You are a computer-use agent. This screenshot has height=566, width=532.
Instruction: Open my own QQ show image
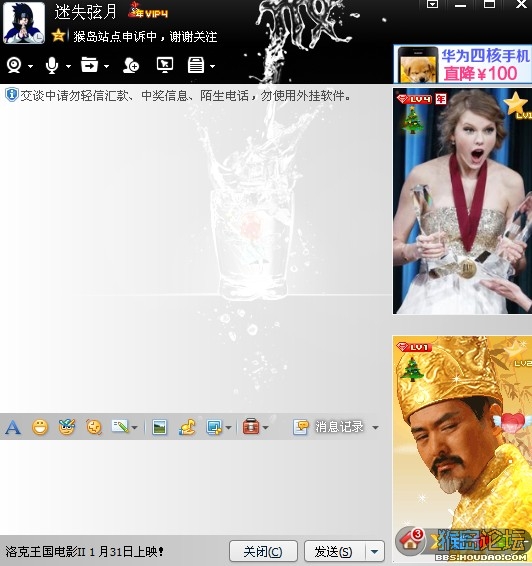pos(462,449)
